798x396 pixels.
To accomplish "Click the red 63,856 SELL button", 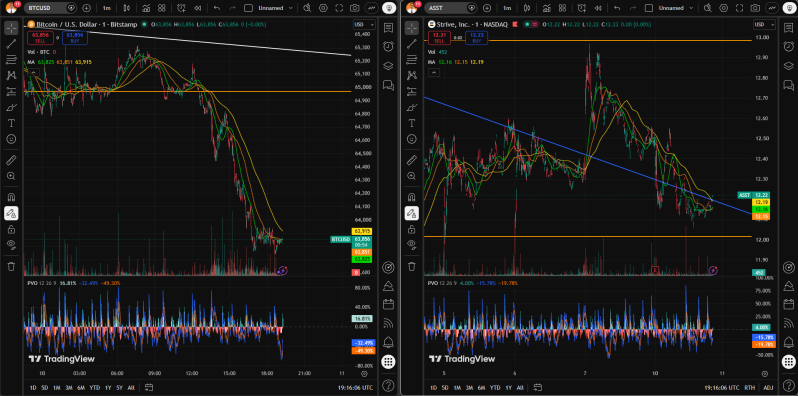I will 40,38.
